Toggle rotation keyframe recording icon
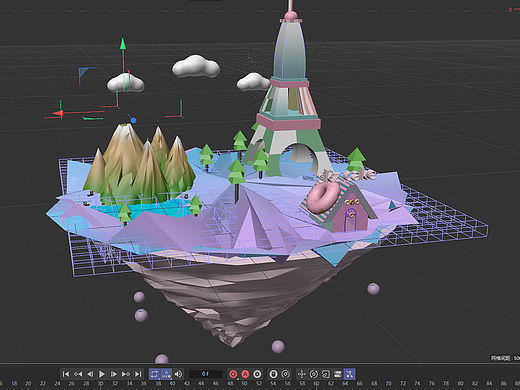 tap(314, 374)
